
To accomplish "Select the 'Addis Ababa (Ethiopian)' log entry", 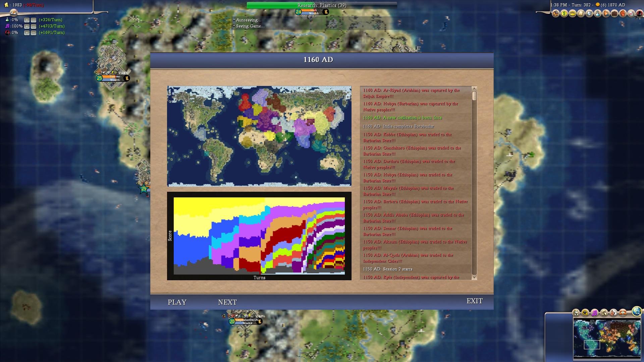I will click(415, 218).
